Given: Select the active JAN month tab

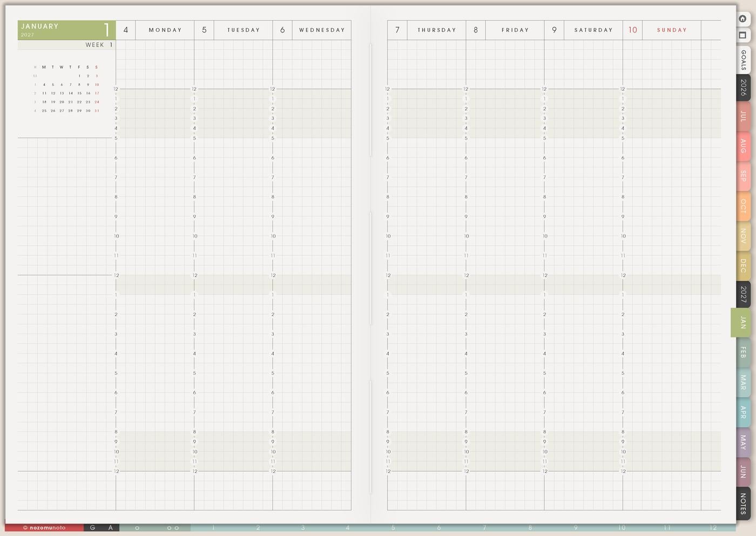Looking at the screenshot, I should click(741, 322).
